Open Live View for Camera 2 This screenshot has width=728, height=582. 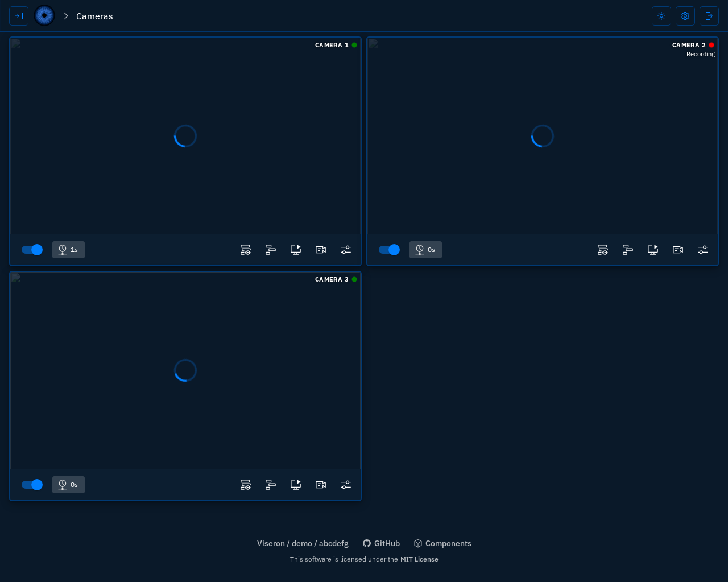(x=653, y=250)
